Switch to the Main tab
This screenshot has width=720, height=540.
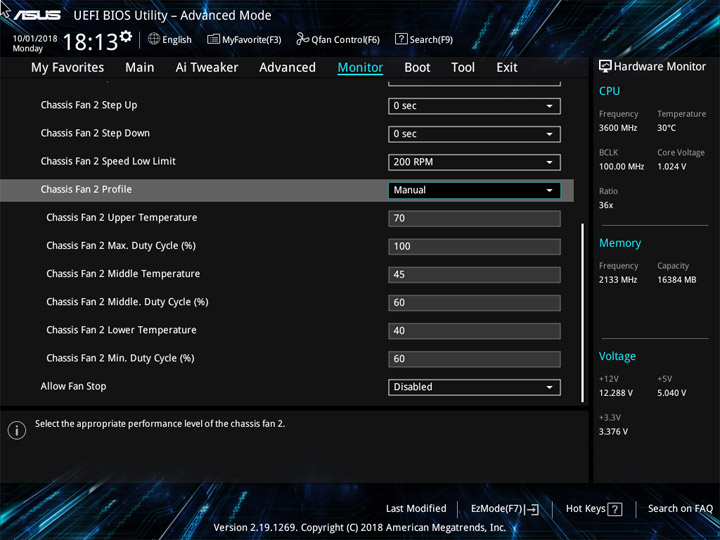[140, 68]
